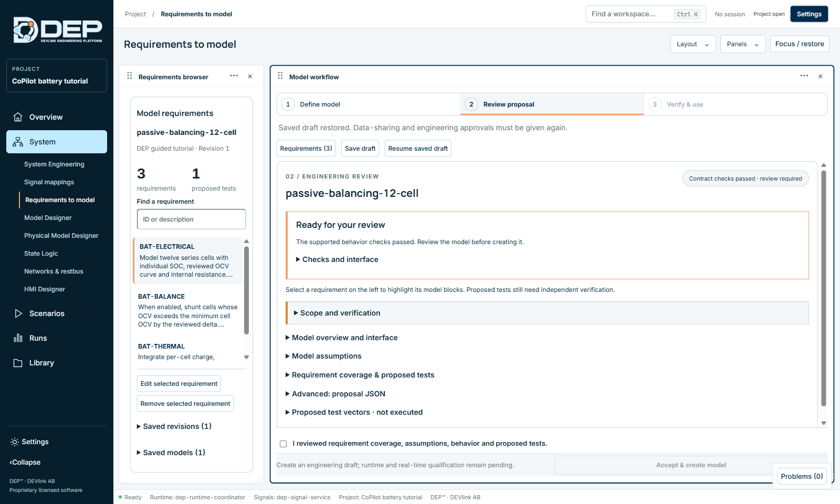840x504 pixels.
Task: Open the Requirements browser more options menu
Action: [234, 76]
